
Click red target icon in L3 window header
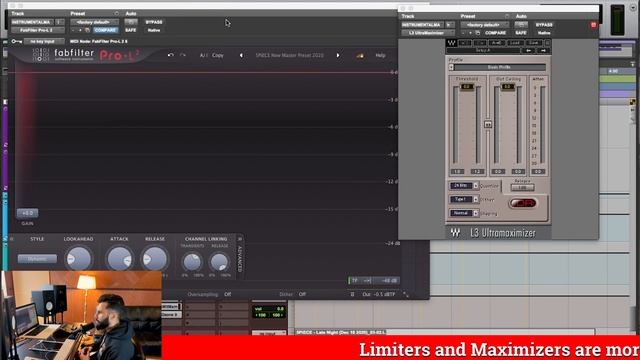coord(593,25)
